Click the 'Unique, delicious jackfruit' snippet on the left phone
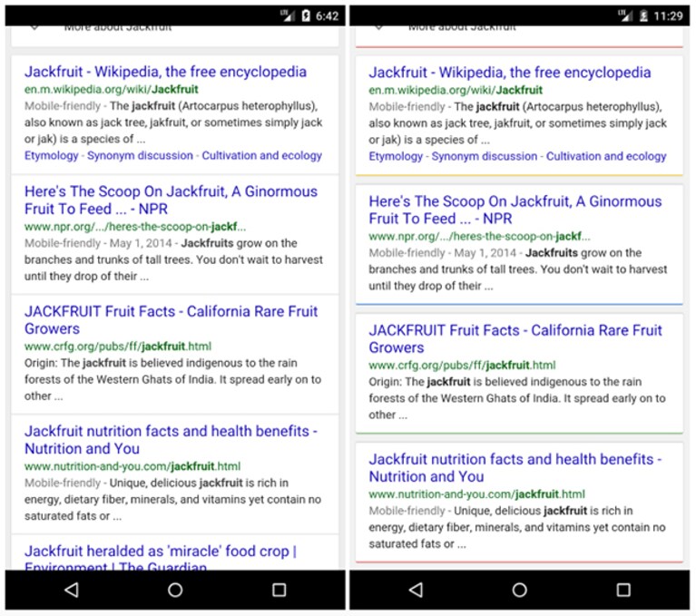The image size is (696, 616). click(x=176, y=483)
